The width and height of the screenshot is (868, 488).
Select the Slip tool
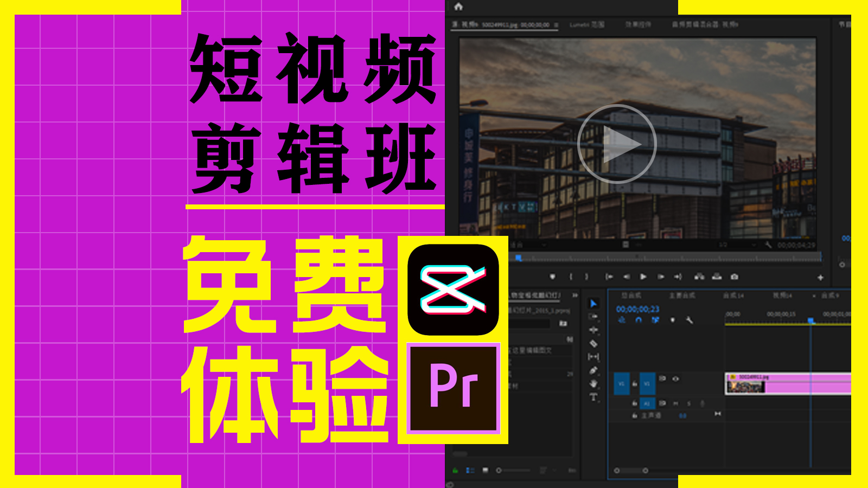pos(593,357)
